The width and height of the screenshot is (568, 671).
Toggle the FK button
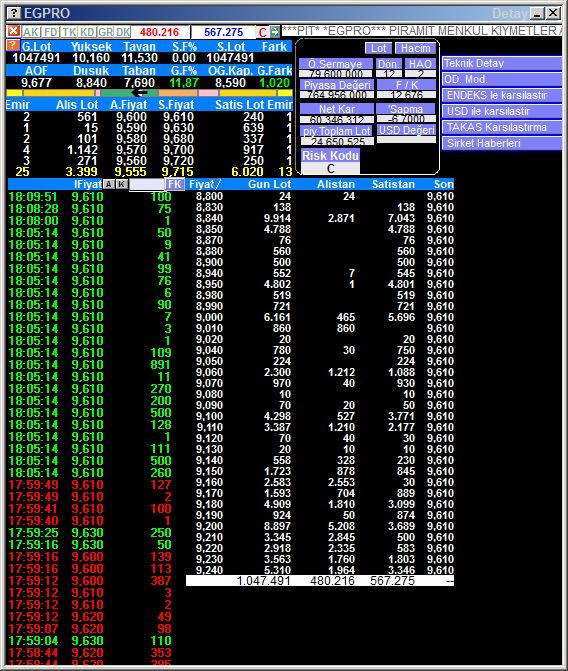tap(175, 184)
